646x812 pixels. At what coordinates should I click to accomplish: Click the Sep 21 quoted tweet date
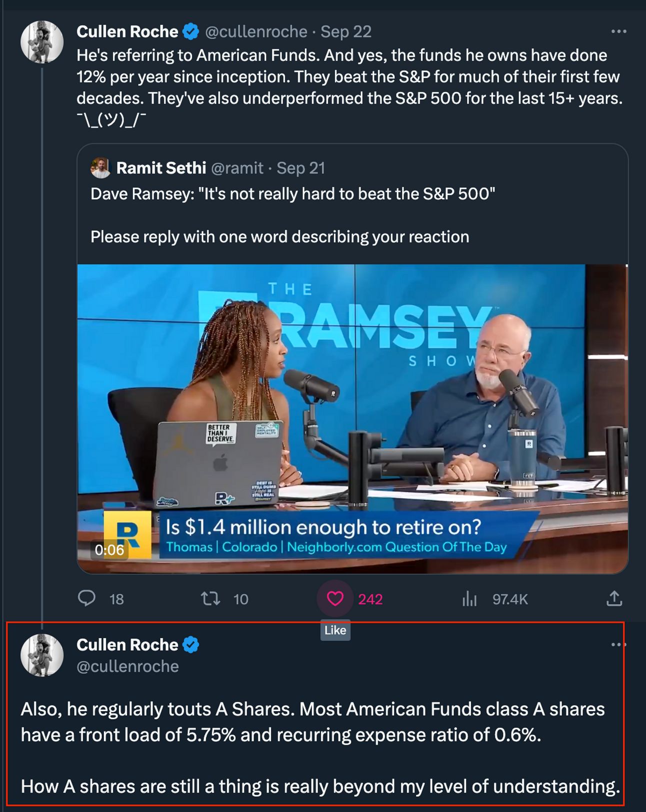coord(300,168)
